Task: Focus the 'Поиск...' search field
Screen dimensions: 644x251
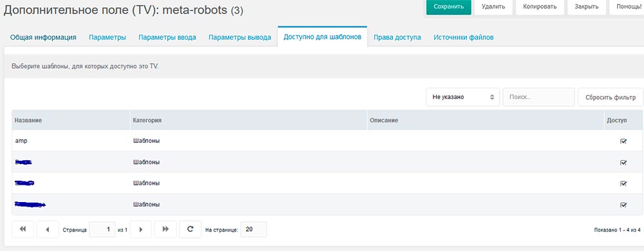Action: (x=539, y=97)
